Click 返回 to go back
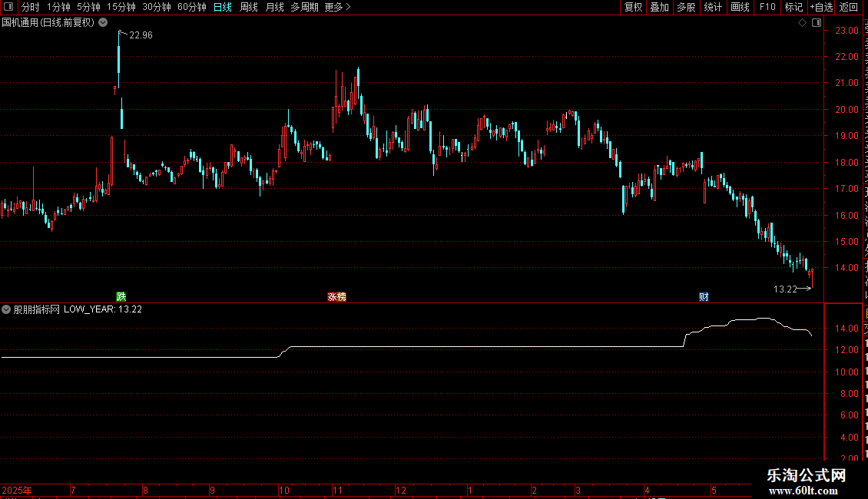 [x=849, y=7]
